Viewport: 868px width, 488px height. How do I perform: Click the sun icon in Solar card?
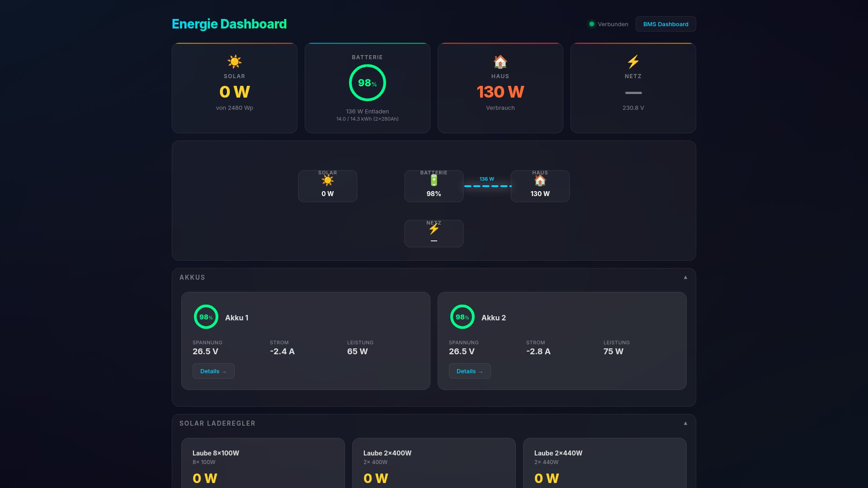(234, 61)
